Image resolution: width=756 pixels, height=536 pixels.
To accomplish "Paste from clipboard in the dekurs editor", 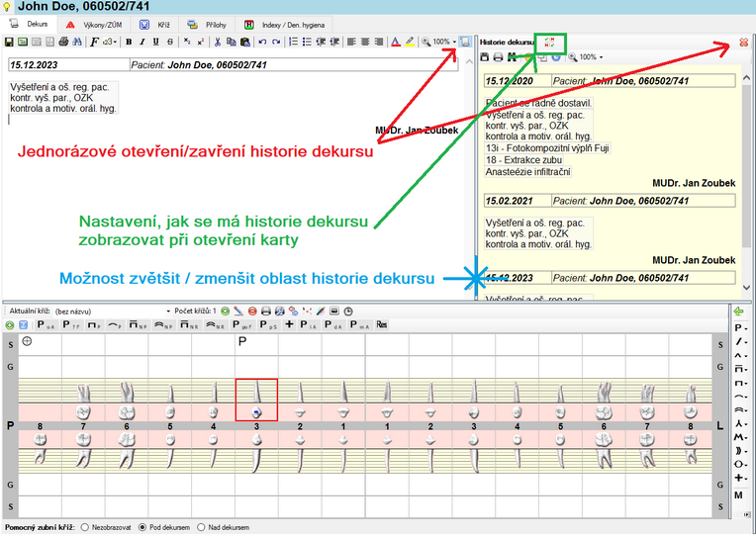I will [245, 42].
